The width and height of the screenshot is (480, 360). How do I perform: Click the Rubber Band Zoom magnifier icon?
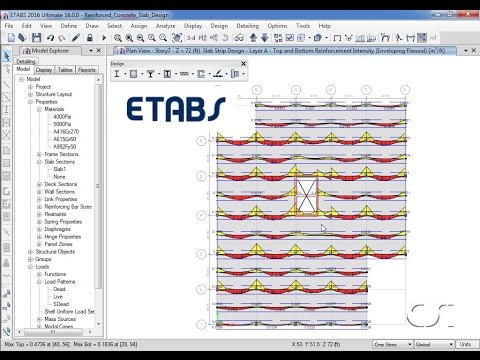117,38
